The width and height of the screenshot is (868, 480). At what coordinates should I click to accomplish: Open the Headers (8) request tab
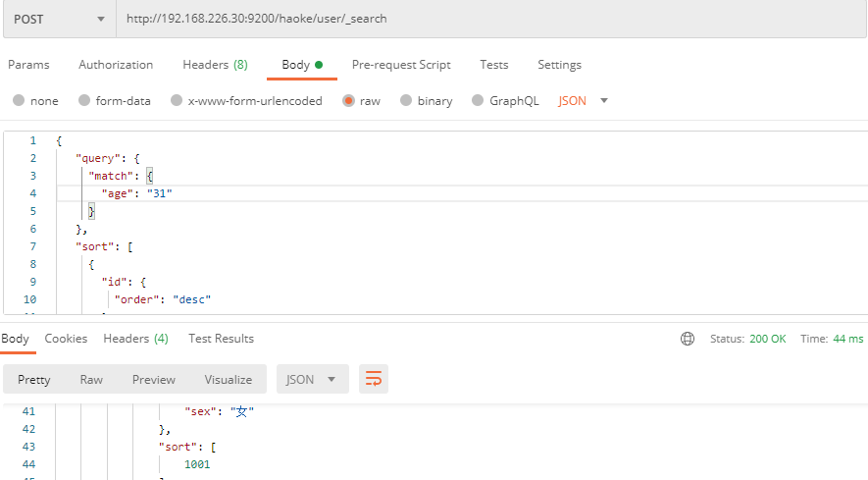(215, 65)
